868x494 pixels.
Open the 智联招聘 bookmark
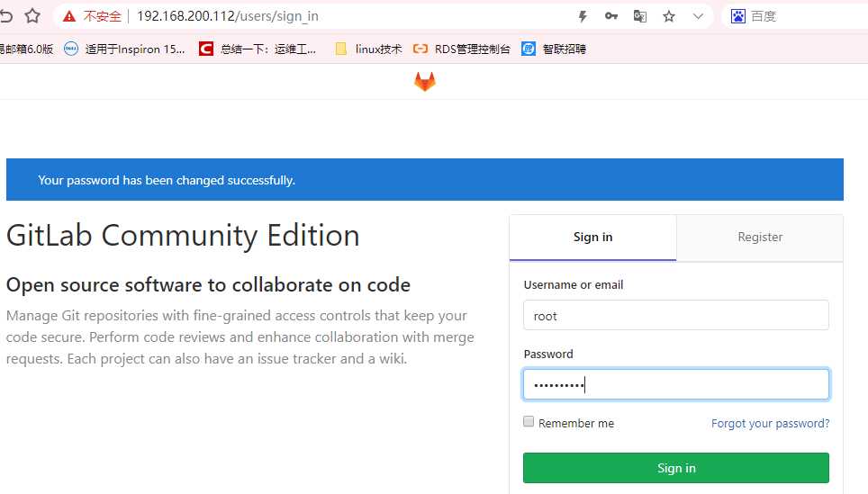click(x=554, y=49)
